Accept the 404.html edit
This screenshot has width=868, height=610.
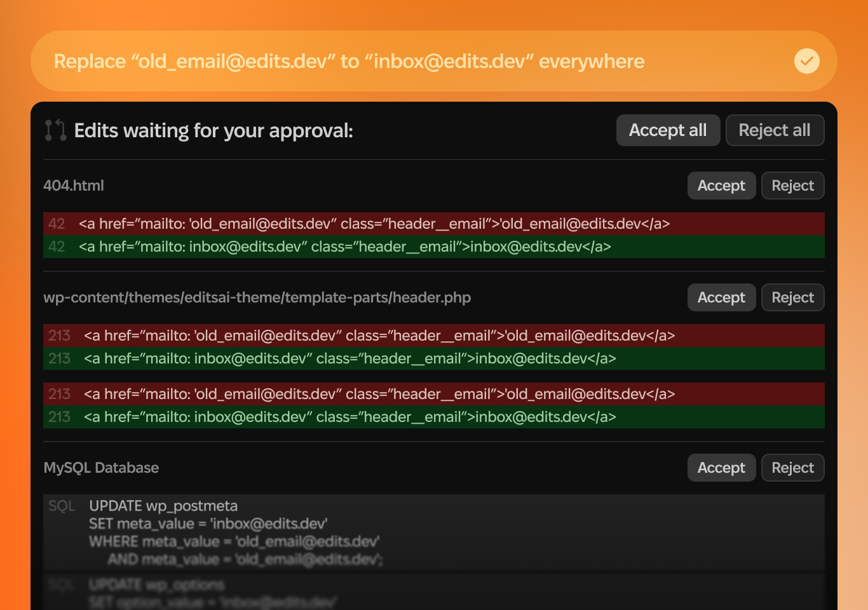tap(721, 186)
